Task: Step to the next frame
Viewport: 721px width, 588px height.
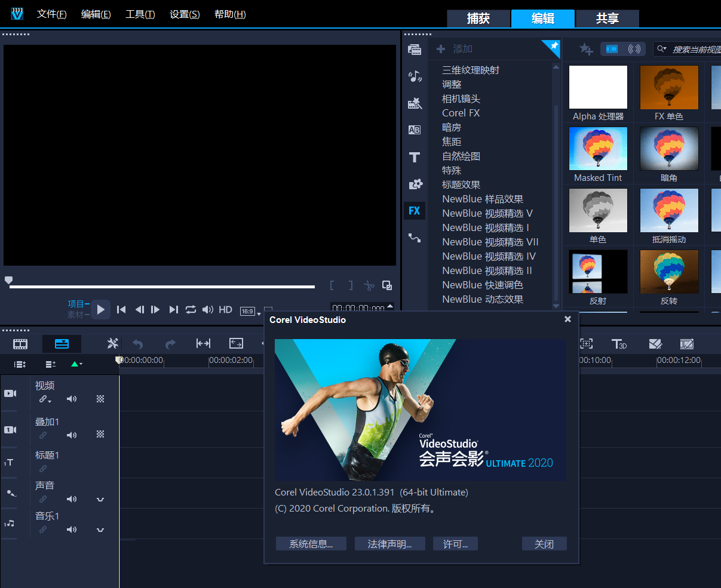Action: (155, 309)
